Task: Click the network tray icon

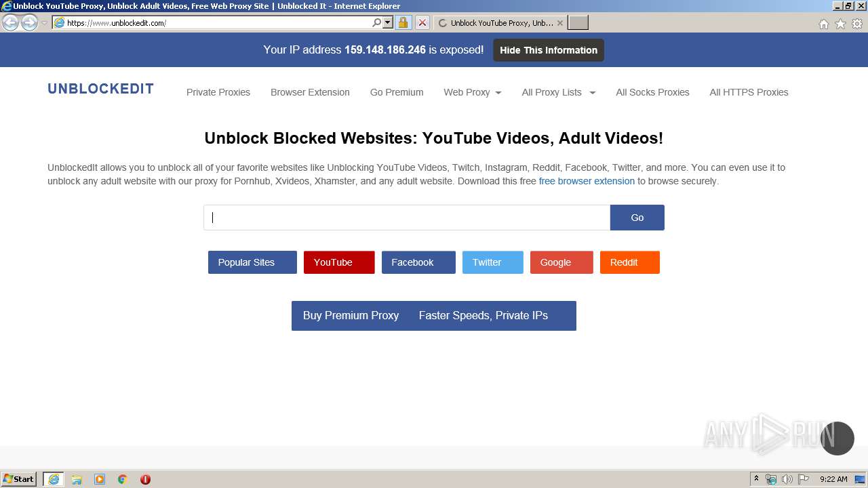Action: click(x=771, y=479)
